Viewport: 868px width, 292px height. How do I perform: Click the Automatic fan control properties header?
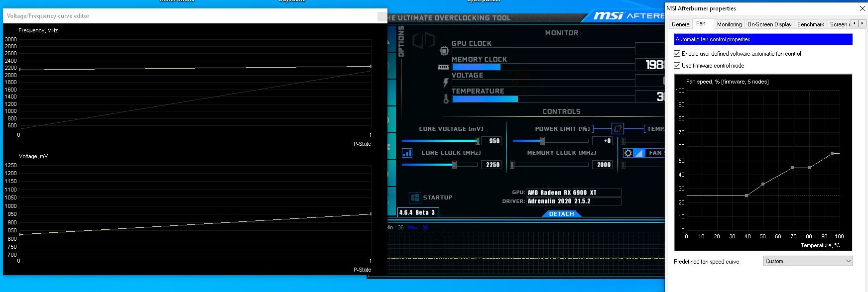click(x=763, y=39)
